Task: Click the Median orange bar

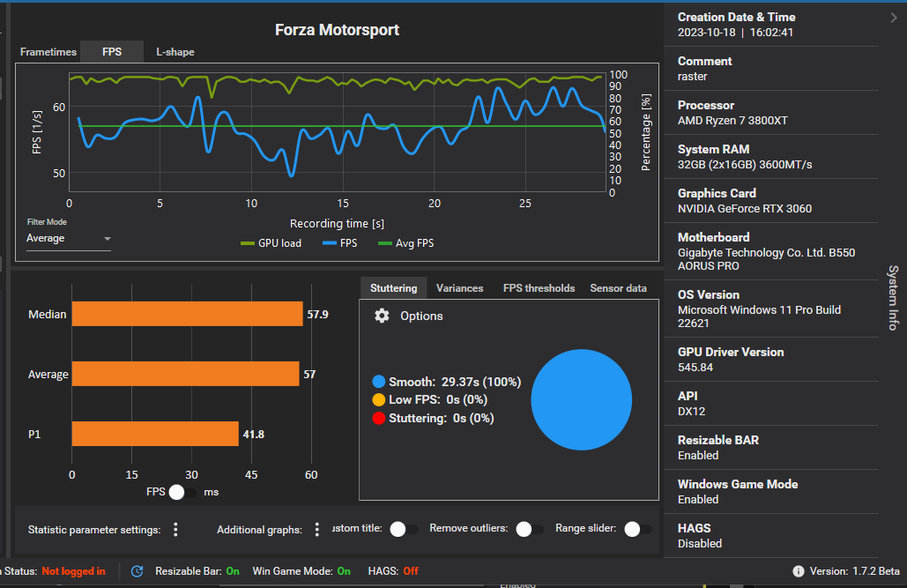Action: [x=188, y=314]
